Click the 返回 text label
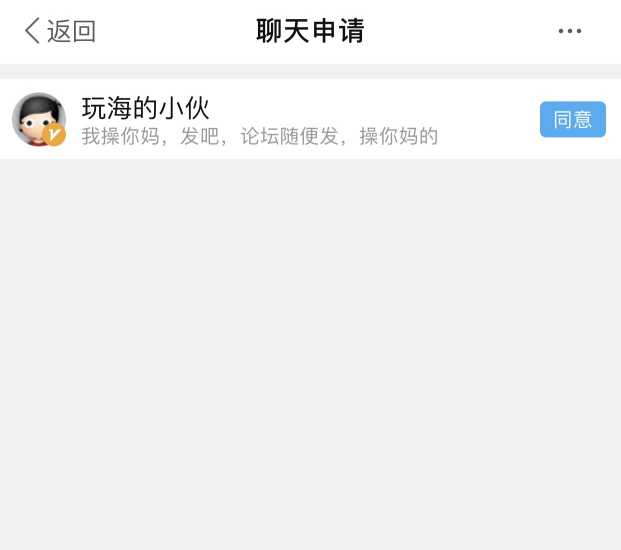The image size is (621, 550). coord(71,31)
